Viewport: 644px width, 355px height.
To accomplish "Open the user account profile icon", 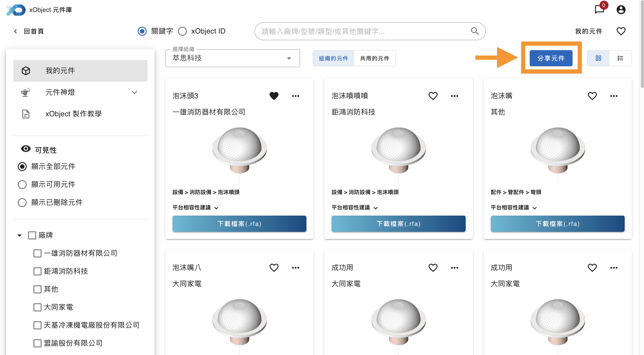I will (x=621, y=10).
